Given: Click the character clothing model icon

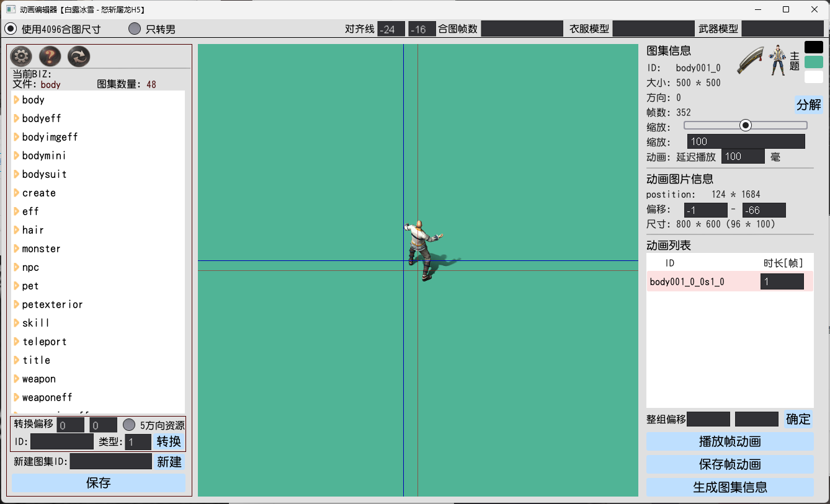Looking at the screenshot, I should click(x=778, y=61).
